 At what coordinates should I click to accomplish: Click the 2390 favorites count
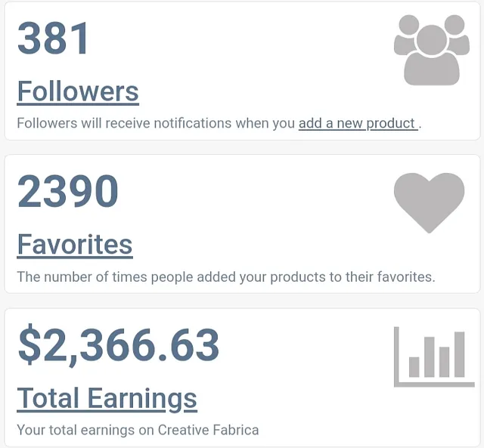pyautogui.click(x=67, y=191)
